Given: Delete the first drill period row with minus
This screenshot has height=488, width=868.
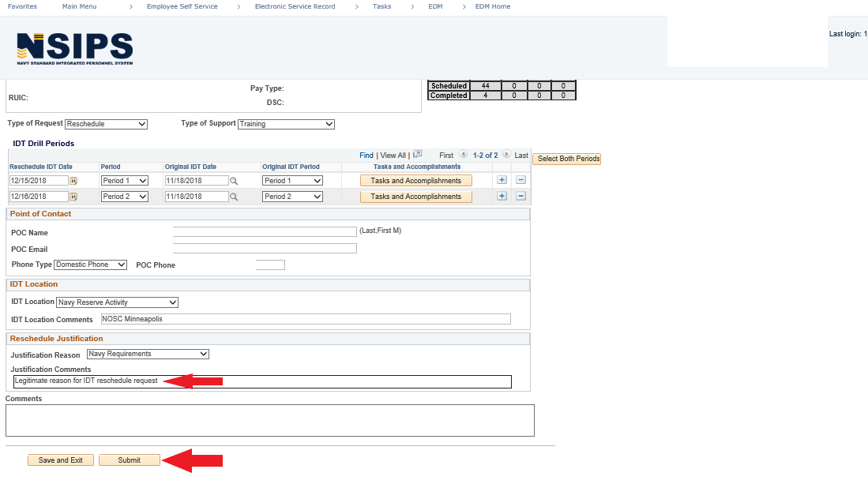Looking at the screenshot, I should coord(520,180).
